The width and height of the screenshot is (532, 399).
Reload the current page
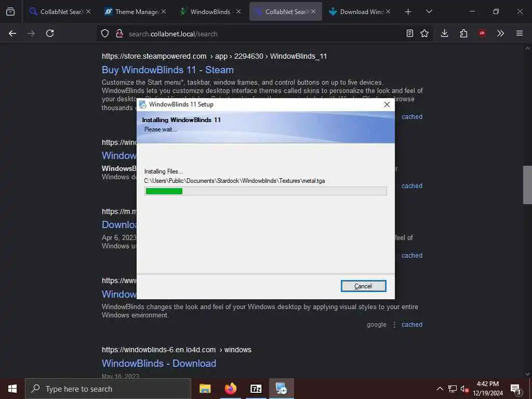point(50,33)
